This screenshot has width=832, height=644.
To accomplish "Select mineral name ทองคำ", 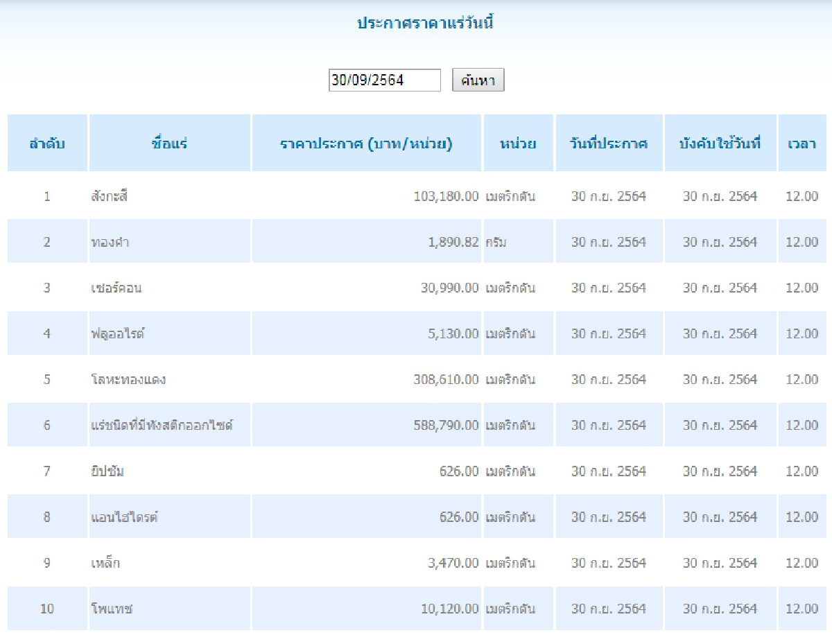I will [110, 242].
